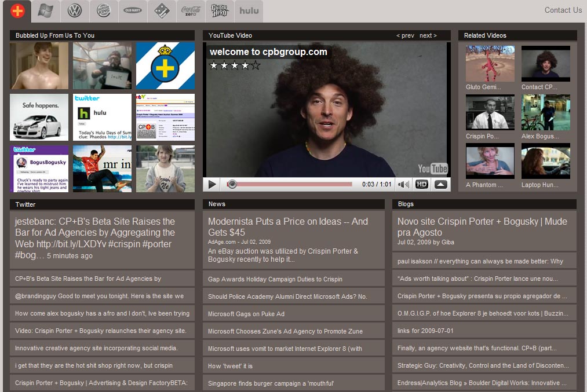The image size is (587, 392).
Task: Open Ads worth talking about blog entry
Action: tap(484, 279)
